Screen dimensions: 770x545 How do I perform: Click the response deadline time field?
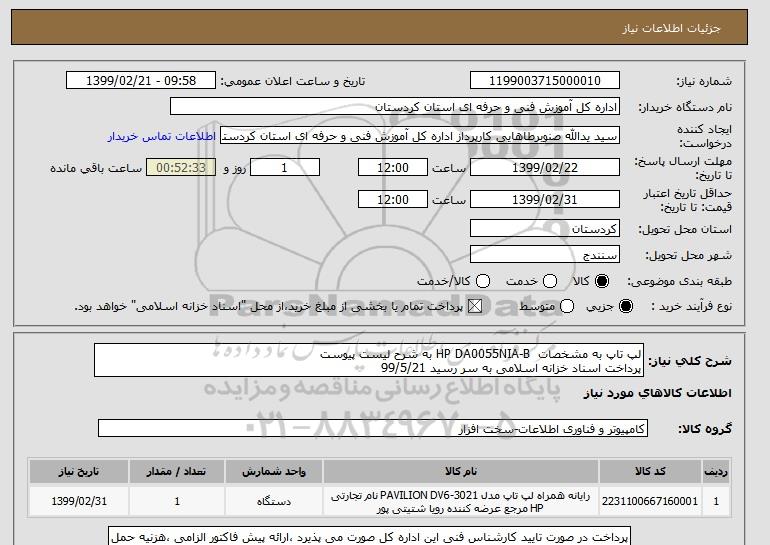(x=393, y=167)
